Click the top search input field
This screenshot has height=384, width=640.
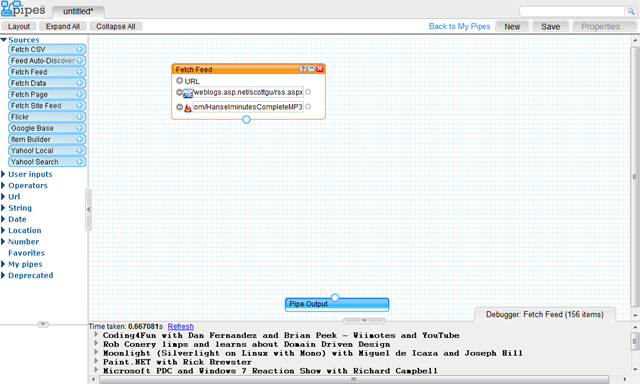coord(573,11)
